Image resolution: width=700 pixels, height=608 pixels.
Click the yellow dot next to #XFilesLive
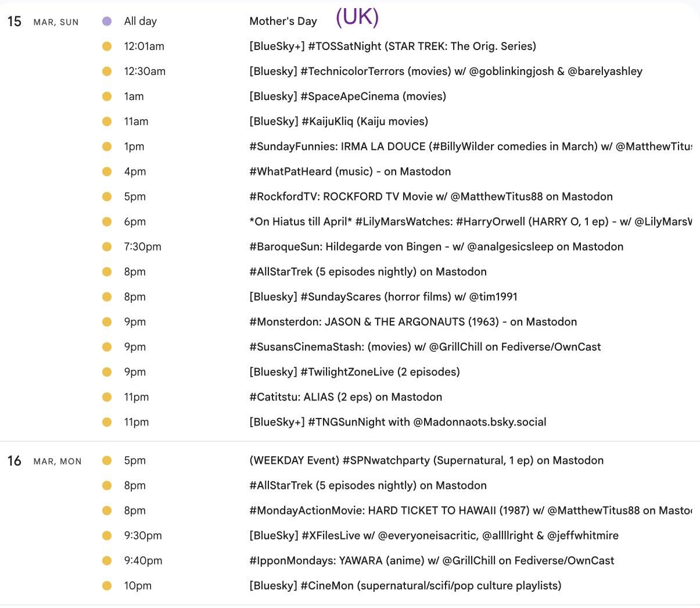(x=107, y=535)
